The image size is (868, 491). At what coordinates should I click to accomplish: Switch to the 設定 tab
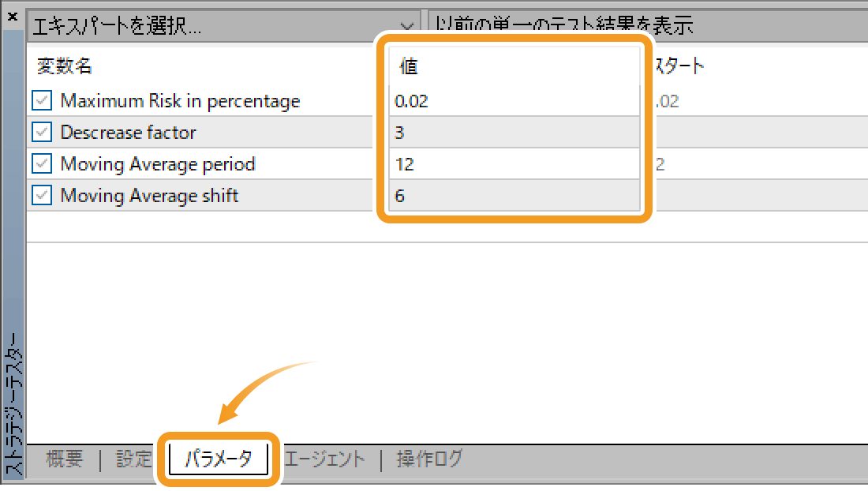point(133,459)
